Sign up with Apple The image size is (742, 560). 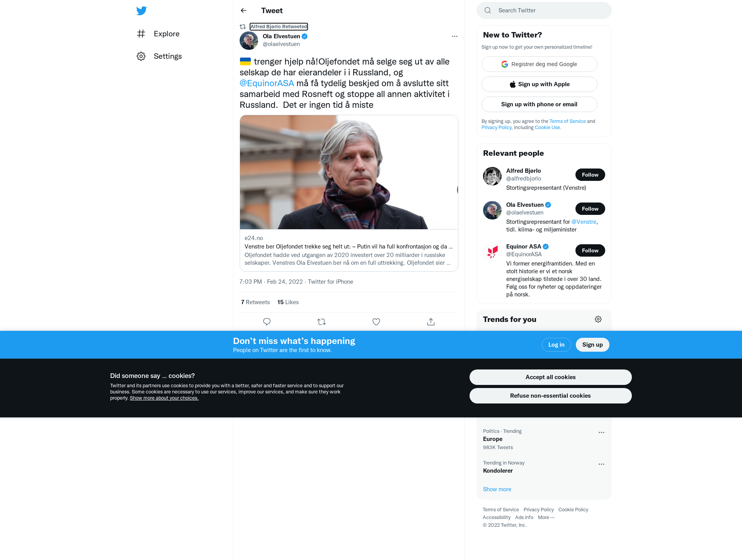[539, 84]
